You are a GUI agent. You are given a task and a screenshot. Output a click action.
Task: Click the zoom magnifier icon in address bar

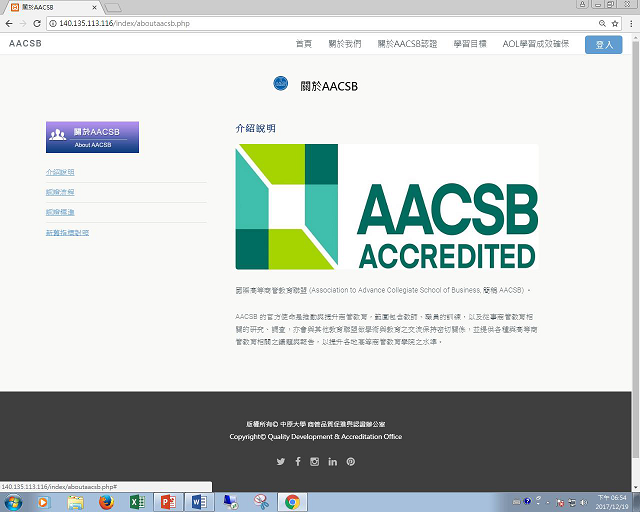click(x=602, y=23)
